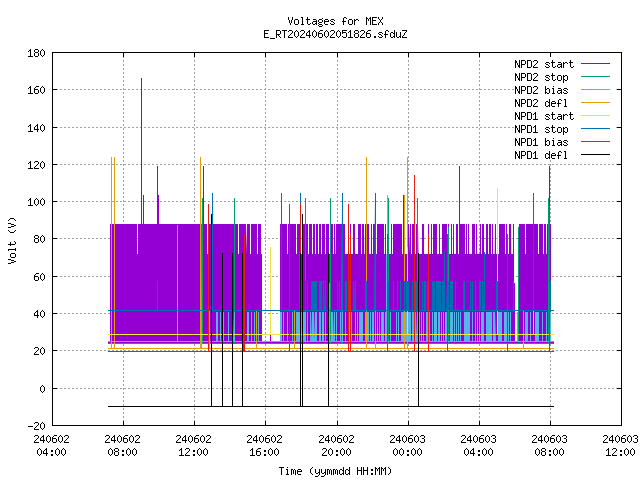Click the orange NPD2 defl legend line

595,103
